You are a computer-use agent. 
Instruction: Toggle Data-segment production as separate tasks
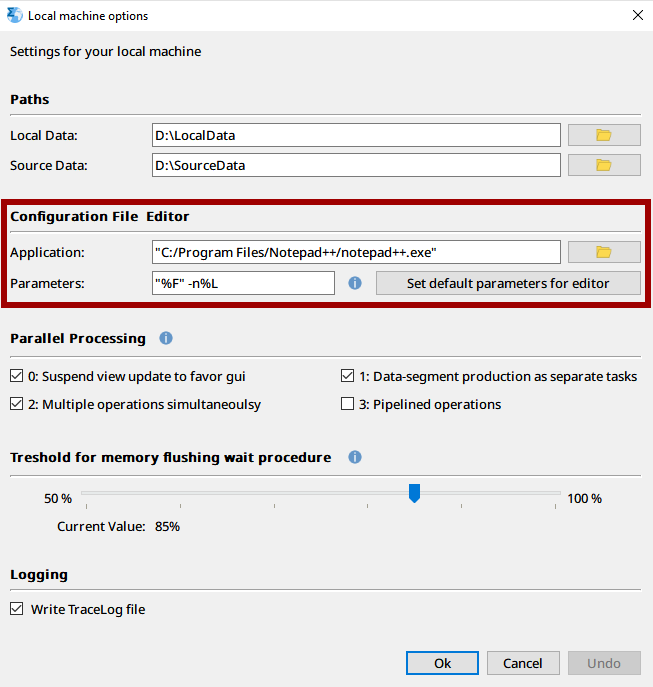pyautogui.click(x=348, y=376)
